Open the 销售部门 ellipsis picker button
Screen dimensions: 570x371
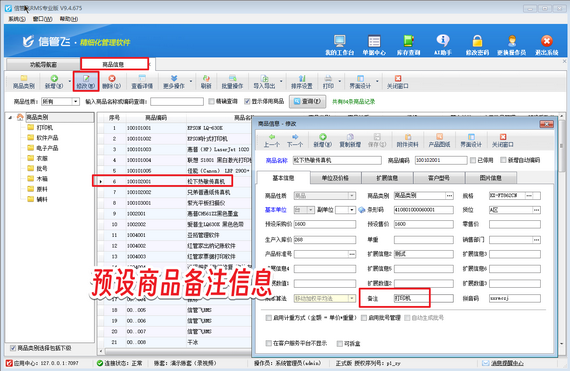click(536, 240)
